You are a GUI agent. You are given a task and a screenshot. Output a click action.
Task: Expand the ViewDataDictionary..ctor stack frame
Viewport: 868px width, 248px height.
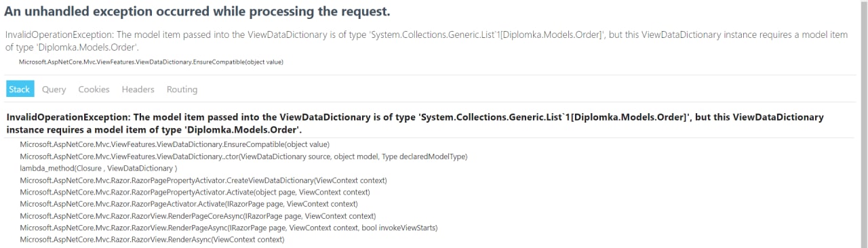(243, 157)
